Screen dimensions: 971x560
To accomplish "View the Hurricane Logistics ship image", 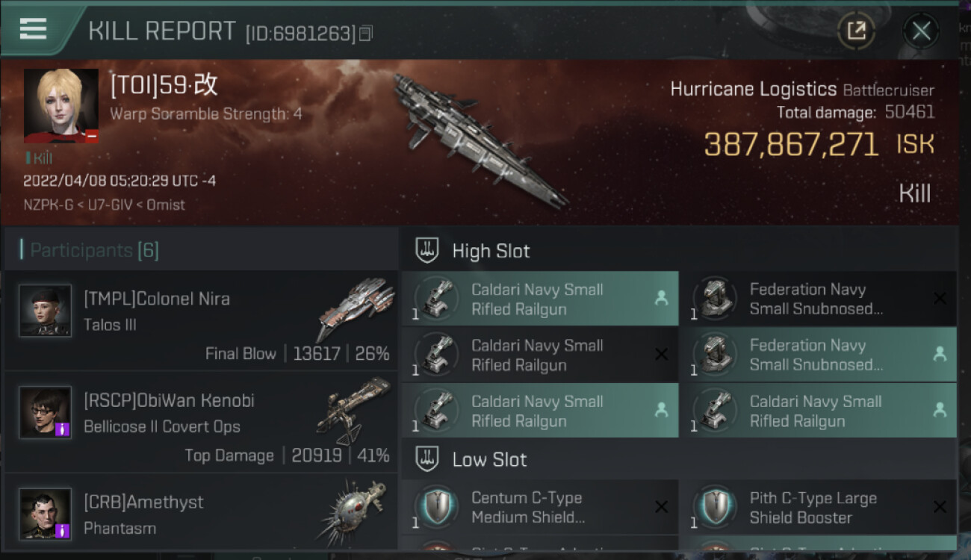I will point(480,140).
